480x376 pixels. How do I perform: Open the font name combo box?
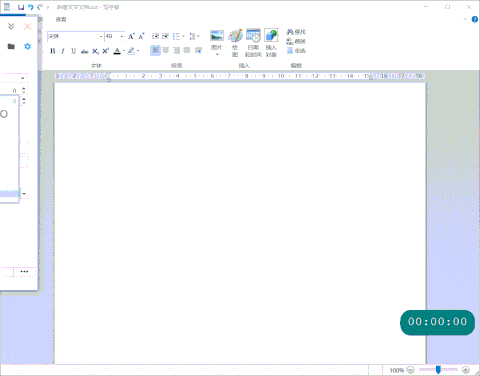pos(75,36)
